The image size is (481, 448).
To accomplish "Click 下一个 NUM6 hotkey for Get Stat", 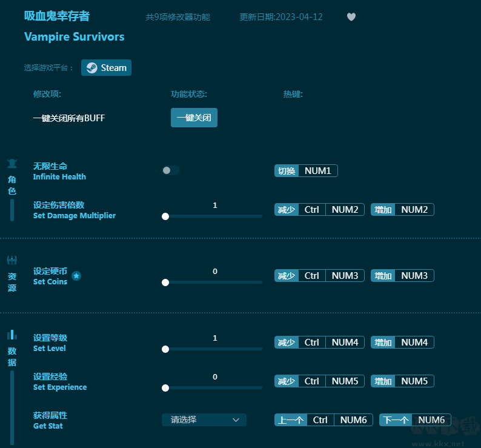I will click(415, 420).
